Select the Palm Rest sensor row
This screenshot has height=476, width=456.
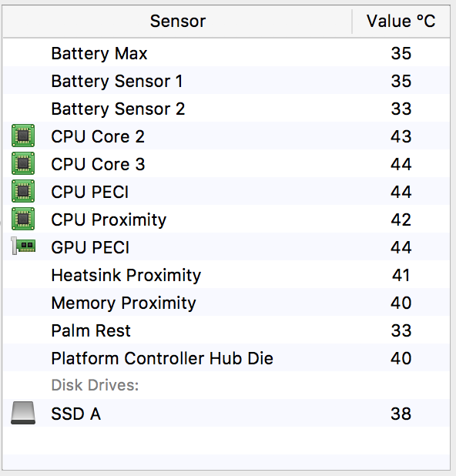[226, 330]
